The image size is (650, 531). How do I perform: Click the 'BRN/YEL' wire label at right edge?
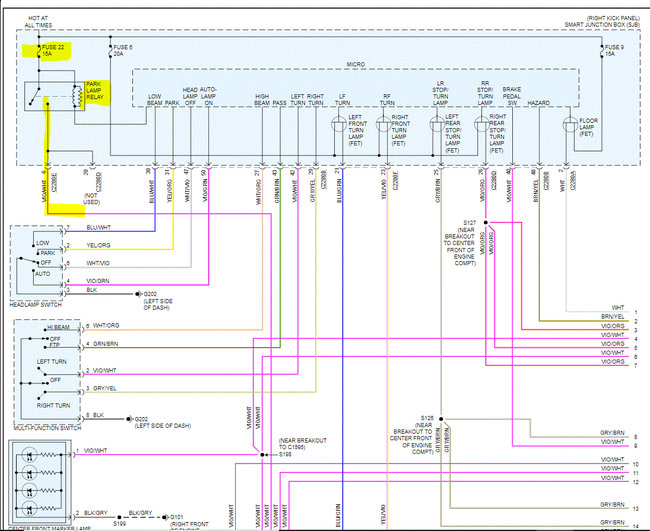click(613, 317)
